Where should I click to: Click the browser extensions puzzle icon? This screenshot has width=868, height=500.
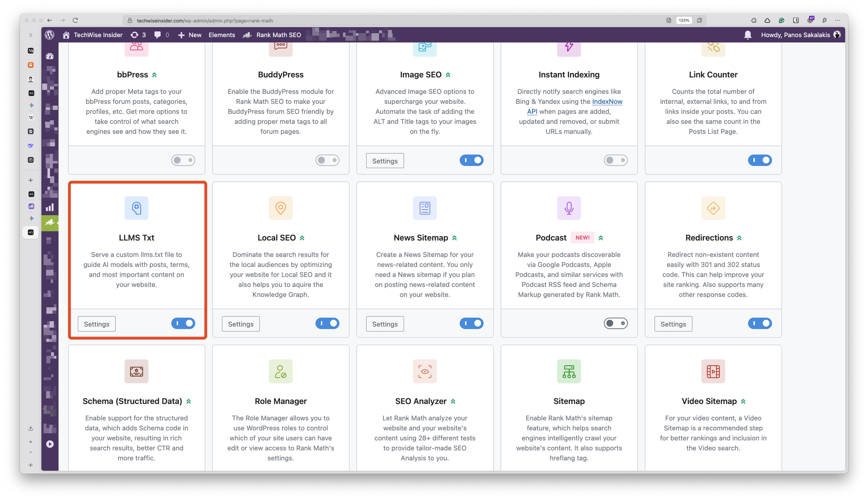pyautogui.click(x=753, y=20)
